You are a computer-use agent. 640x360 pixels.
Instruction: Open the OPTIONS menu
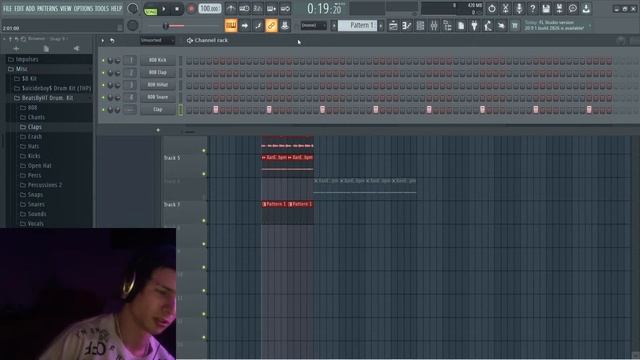[x=83, y=9]
